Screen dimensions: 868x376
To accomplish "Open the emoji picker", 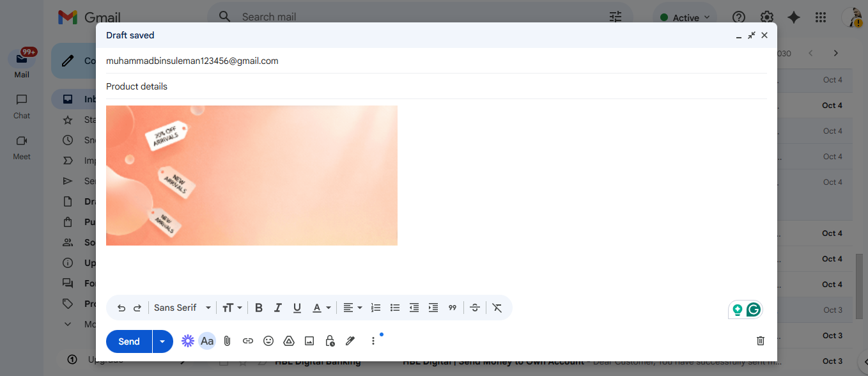I will click(268, 341).
